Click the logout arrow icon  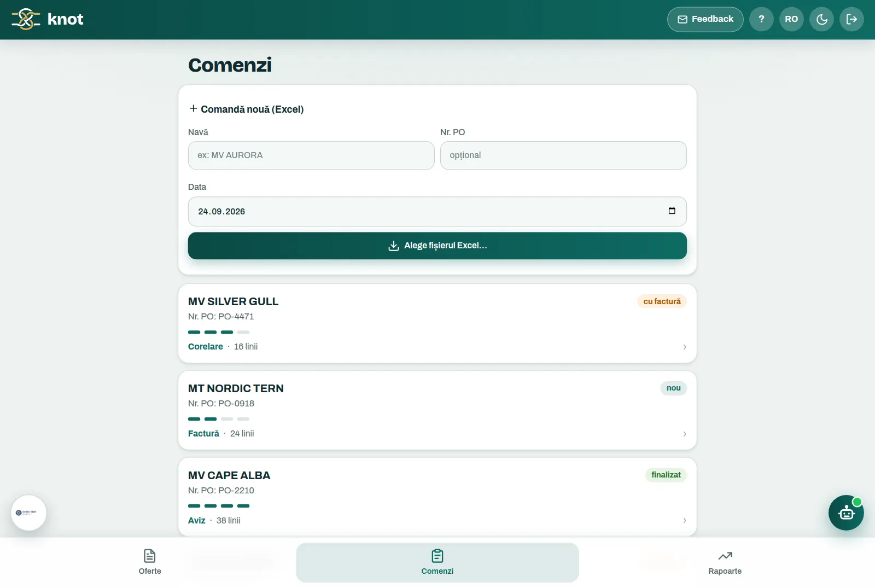point(851,19)
